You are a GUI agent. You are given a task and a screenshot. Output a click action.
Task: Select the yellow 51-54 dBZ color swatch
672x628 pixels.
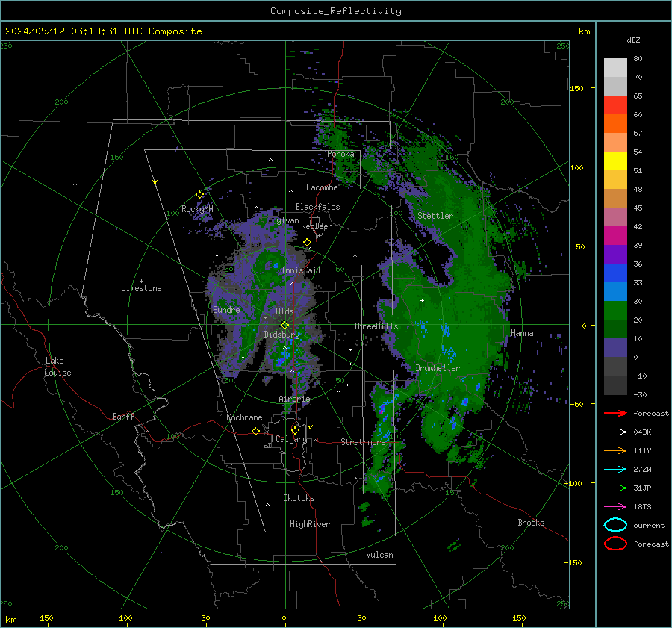(x=615, y=161)
